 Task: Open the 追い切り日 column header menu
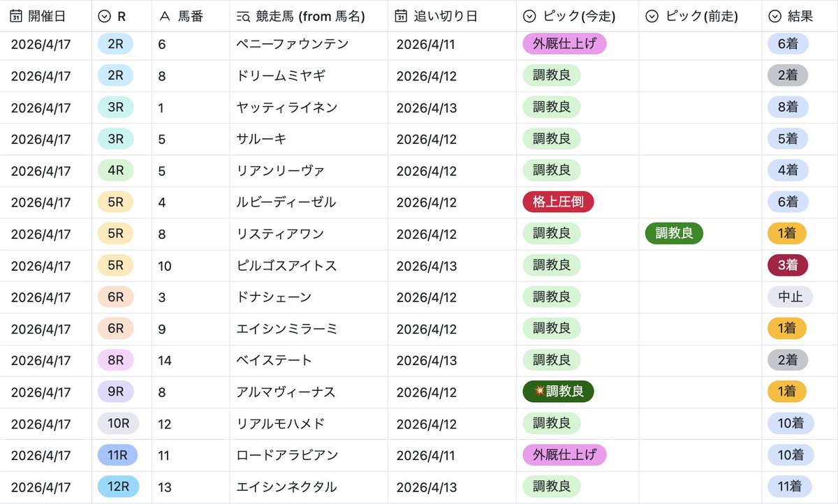[452, 16]
